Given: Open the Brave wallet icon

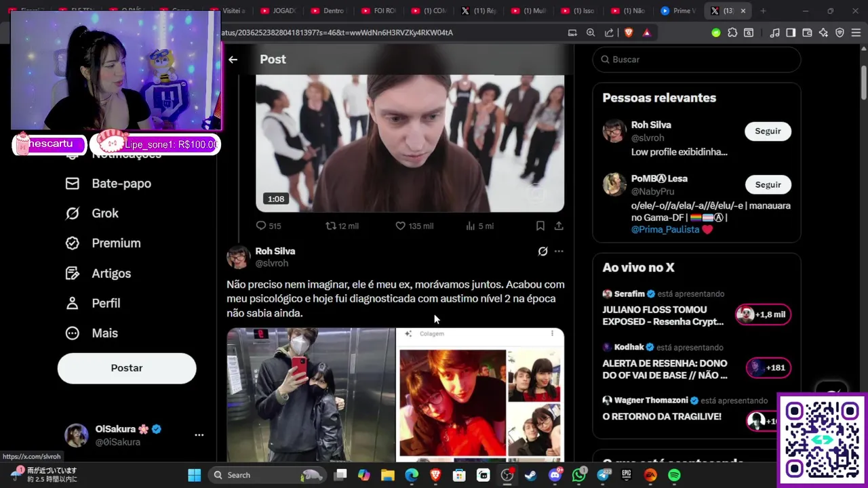Looking at the screenshot, I should pos(807,33).
